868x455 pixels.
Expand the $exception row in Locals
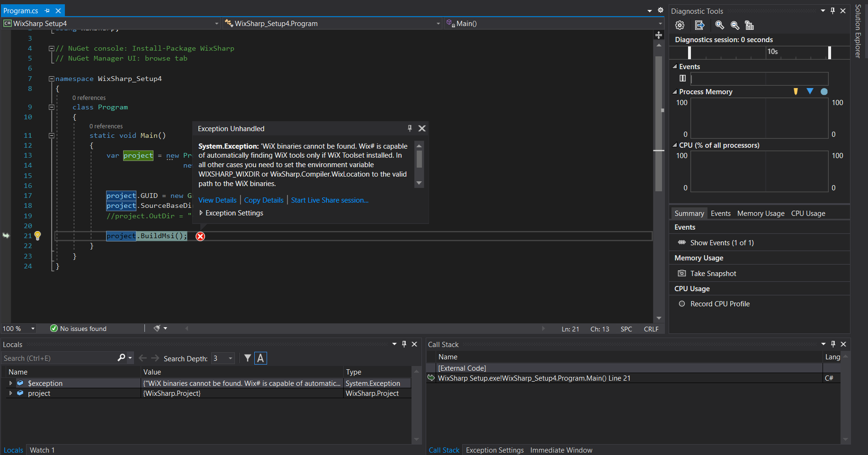click(x=10, y=383)
